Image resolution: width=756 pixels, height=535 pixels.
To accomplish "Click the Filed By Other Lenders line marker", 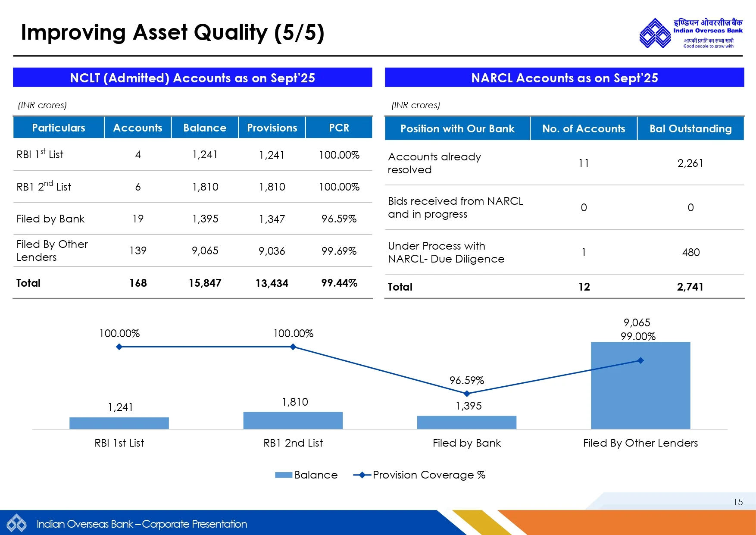I will [640, 360].
